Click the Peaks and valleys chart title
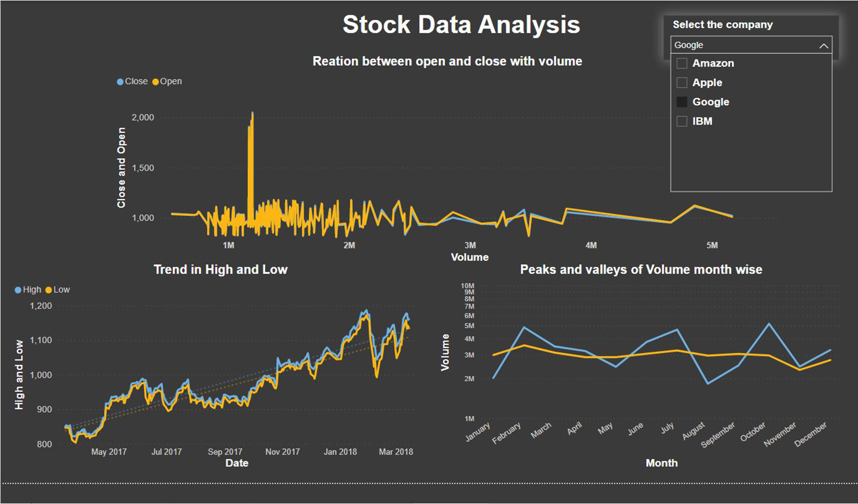858x504 pixels. click(641, 270)
